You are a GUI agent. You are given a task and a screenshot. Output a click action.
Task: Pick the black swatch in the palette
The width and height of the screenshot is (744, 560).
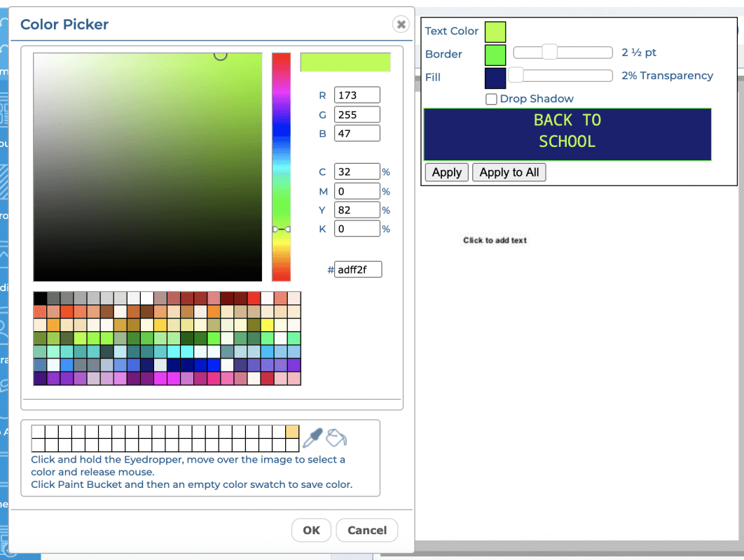[40, 298]
